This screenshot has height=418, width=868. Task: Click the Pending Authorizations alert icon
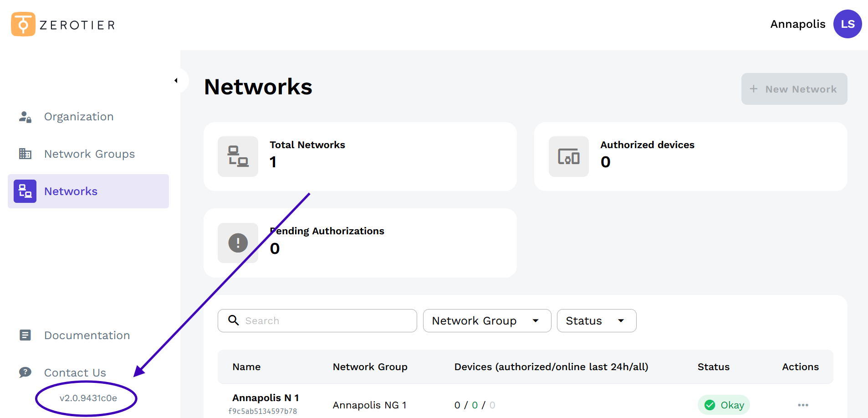[238, 243]
